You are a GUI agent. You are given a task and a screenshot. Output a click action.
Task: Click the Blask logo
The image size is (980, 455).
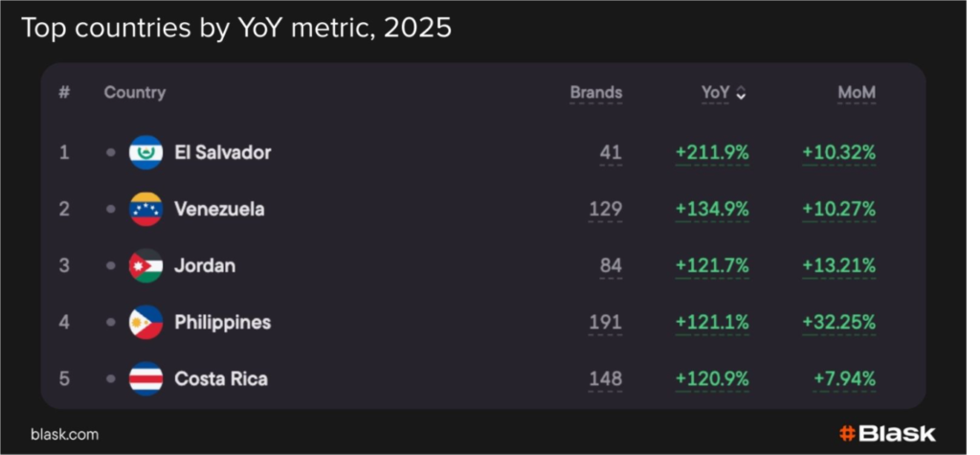(x=886, y=433)
